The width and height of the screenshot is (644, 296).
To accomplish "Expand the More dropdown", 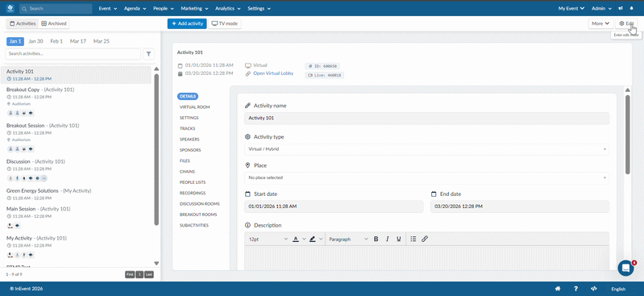I will (x=600, y=23).
